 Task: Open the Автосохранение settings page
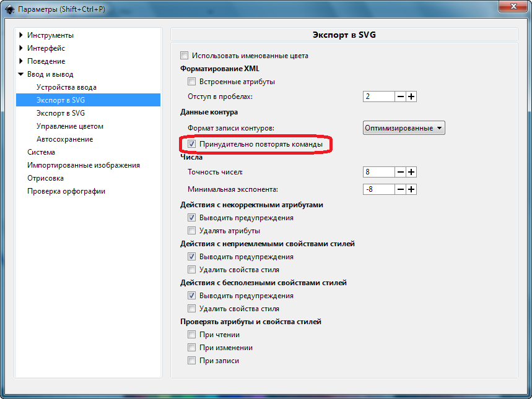click(64, 139)
